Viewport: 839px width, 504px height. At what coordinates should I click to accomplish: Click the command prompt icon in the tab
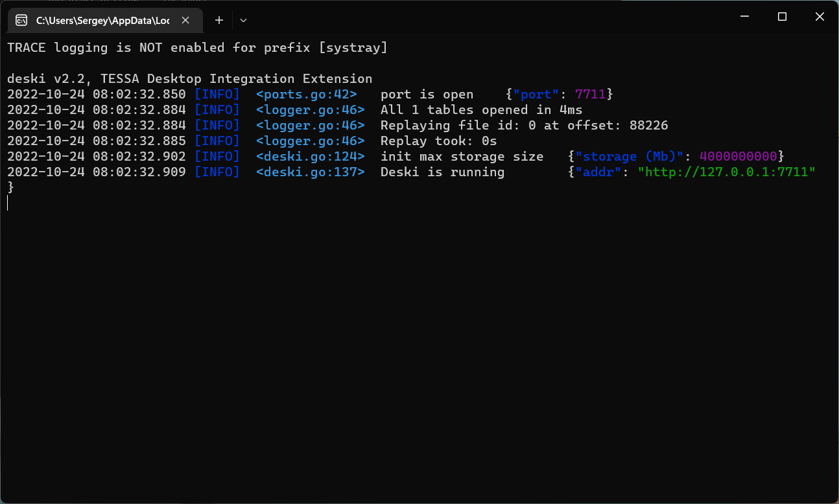point(21,21)
